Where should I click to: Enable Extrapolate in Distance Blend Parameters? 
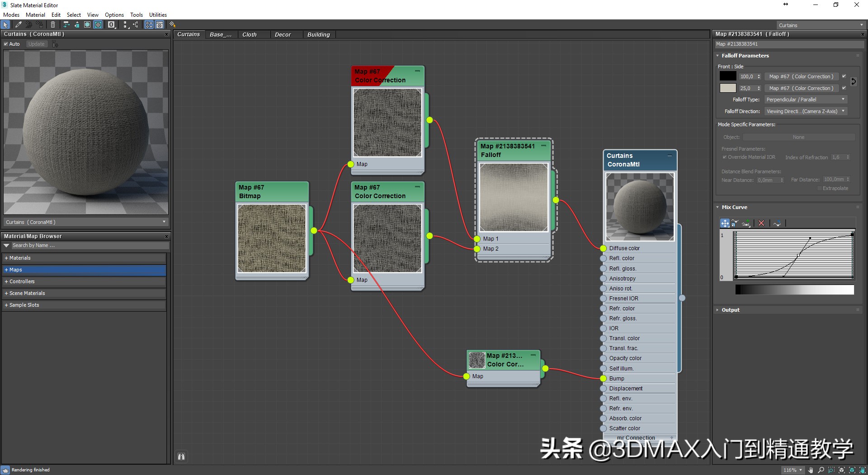point(820,188)
